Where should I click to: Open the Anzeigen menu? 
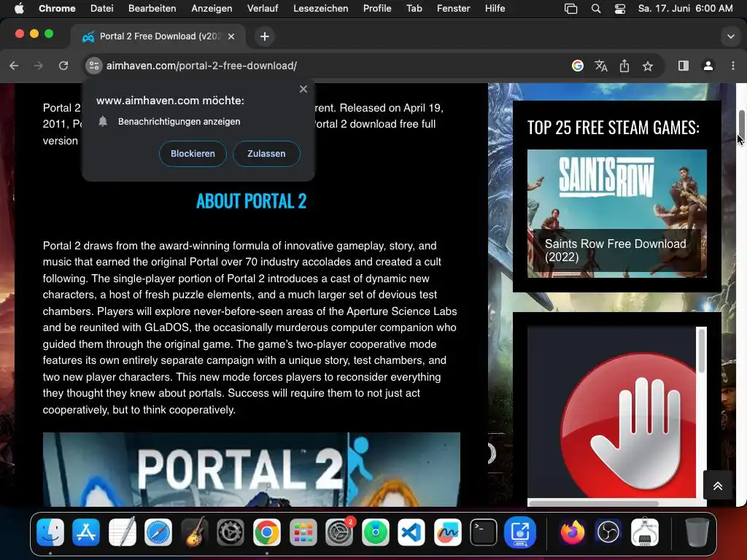[212, 8]
